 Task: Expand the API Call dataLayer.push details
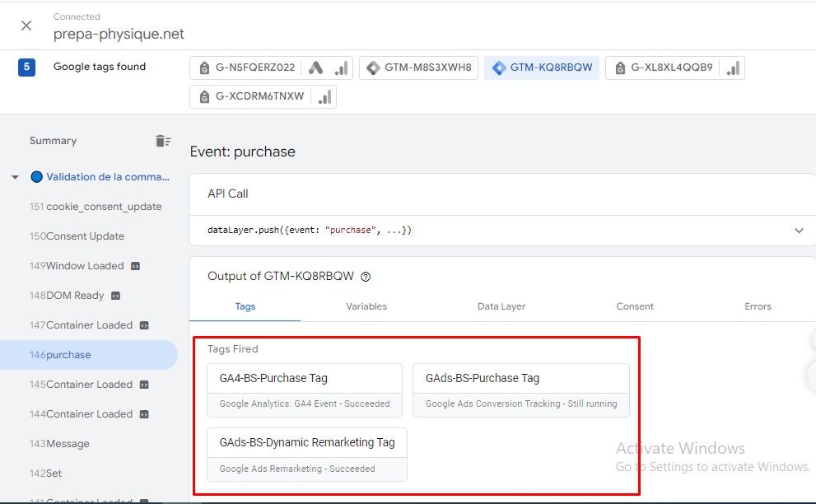pyautogui.click(x=799, y=230)
